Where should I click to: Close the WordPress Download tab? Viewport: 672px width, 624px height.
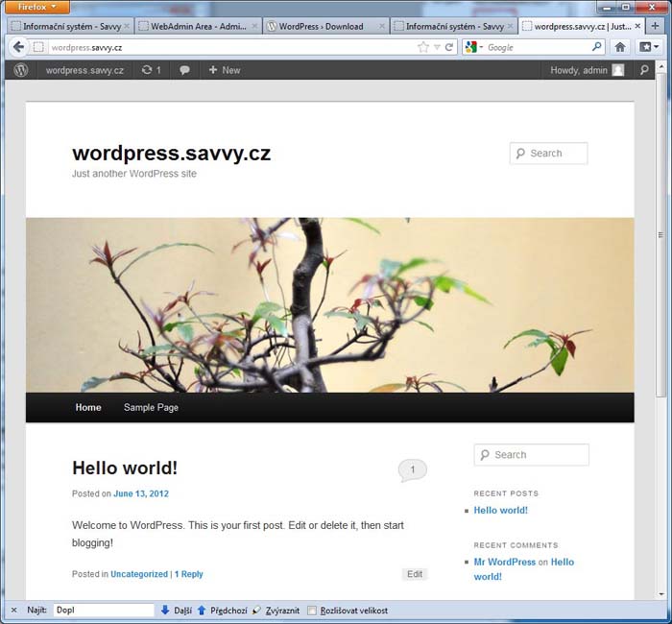[x=381, y=26]
